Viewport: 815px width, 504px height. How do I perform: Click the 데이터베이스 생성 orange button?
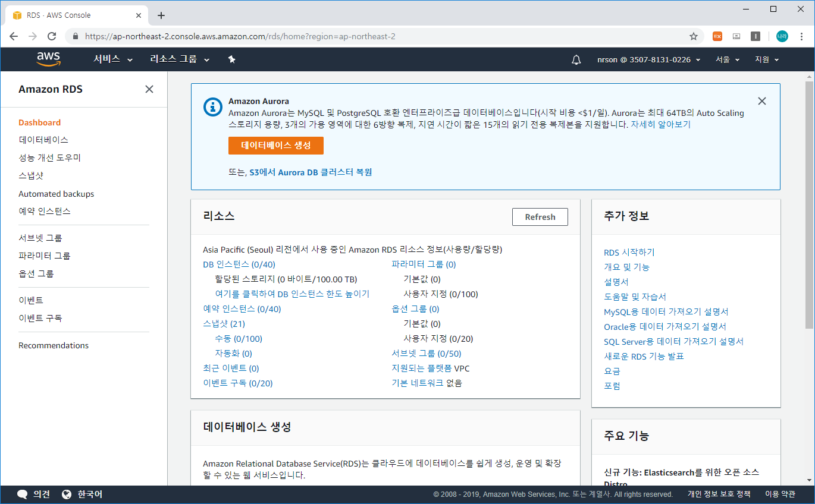pos(276,146)
